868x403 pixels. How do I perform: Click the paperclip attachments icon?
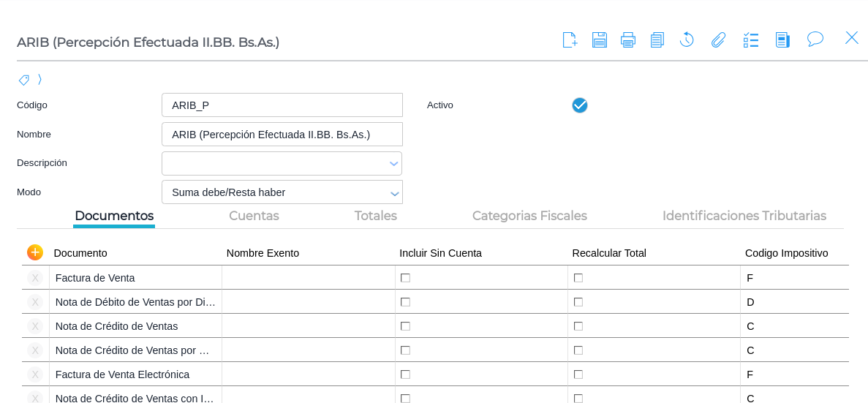[718, 39]
